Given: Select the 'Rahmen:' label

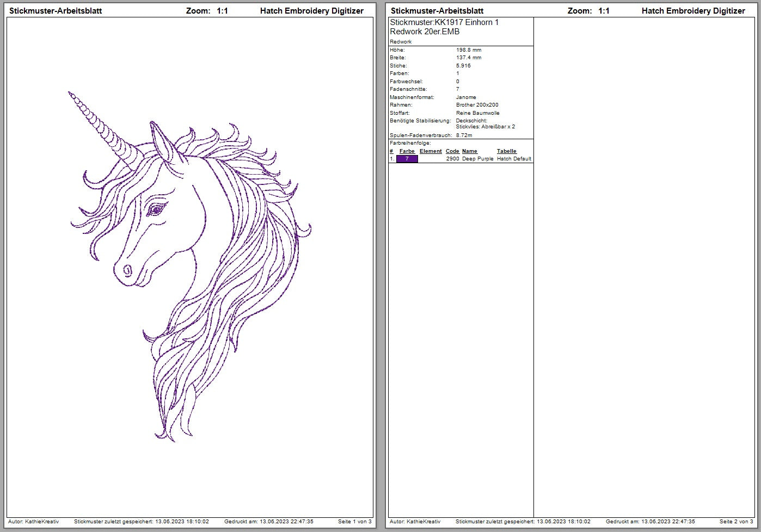Looking at the screenshot, I should [x=401, y=105].
